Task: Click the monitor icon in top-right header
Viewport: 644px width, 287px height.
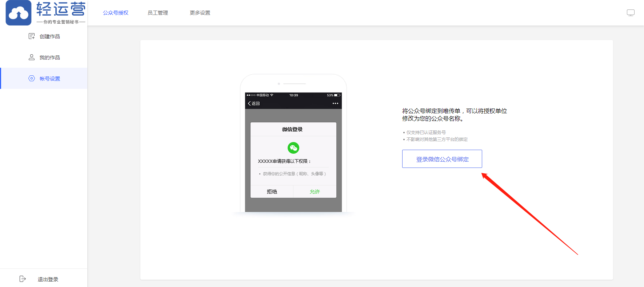Action: coord(631,13)
